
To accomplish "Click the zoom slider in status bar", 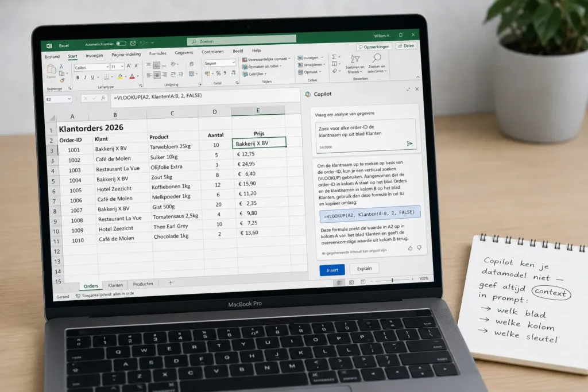I will point(392,280).
